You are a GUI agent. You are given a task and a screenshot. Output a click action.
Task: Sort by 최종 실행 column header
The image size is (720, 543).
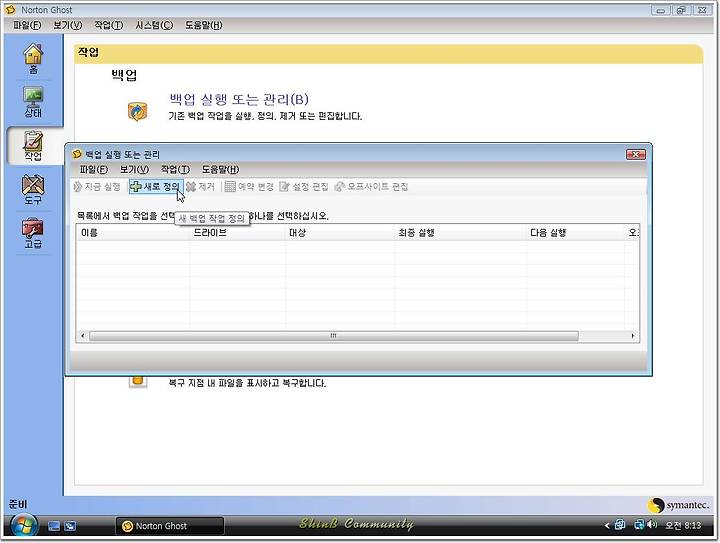tap(461, 233)
